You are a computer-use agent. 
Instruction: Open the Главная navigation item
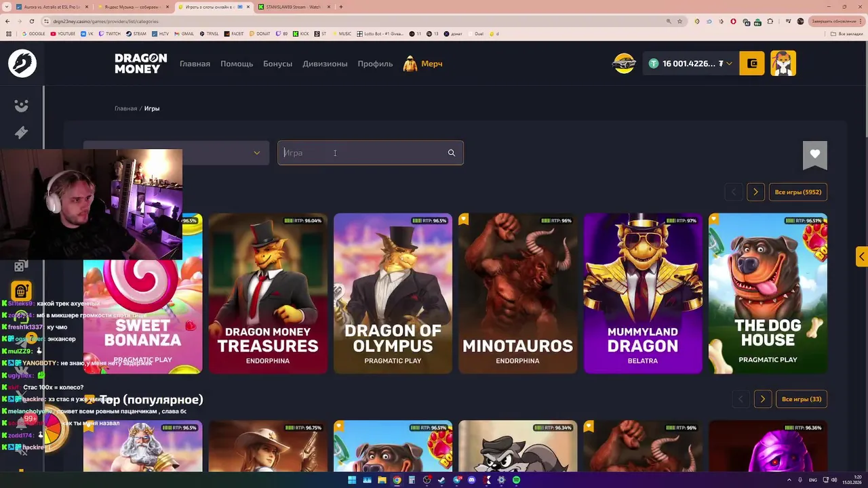point(195,64)
